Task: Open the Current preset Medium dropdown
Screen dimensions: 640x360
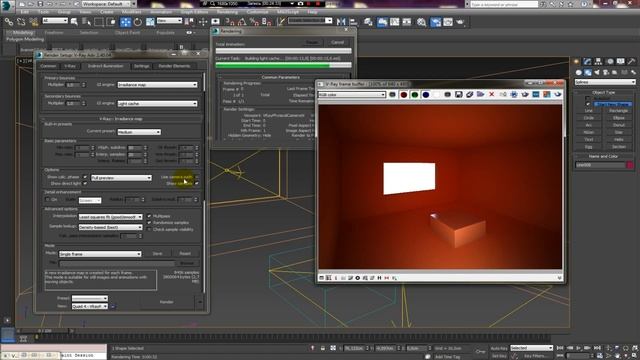Action: pyautogui.click(x=139, y=132)
